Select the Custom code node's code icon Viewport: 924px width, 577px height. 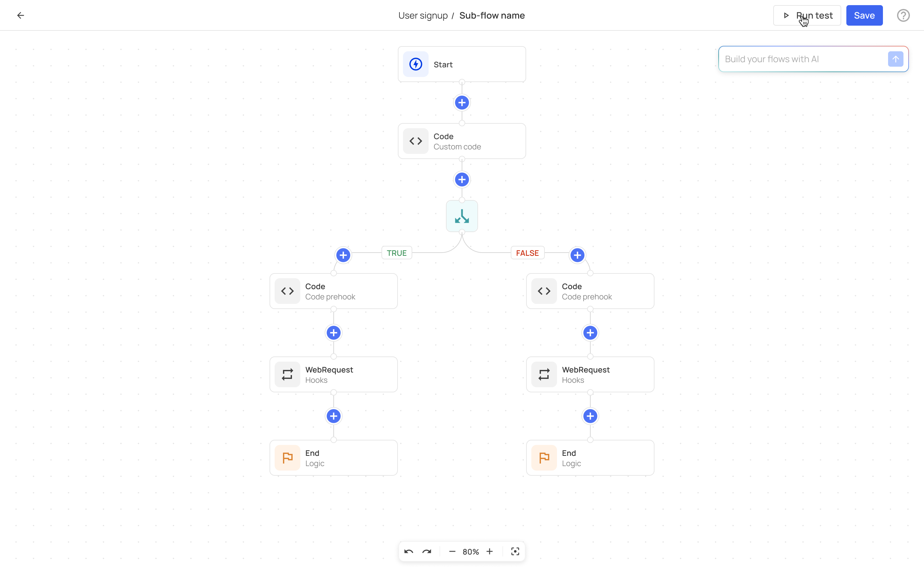(x=415, y=141)
